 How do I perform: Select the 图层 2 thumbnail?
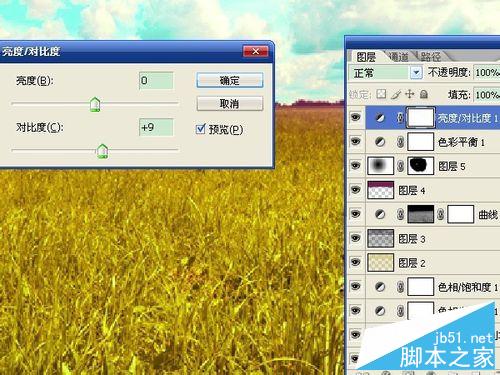click(x=380, y=262)
